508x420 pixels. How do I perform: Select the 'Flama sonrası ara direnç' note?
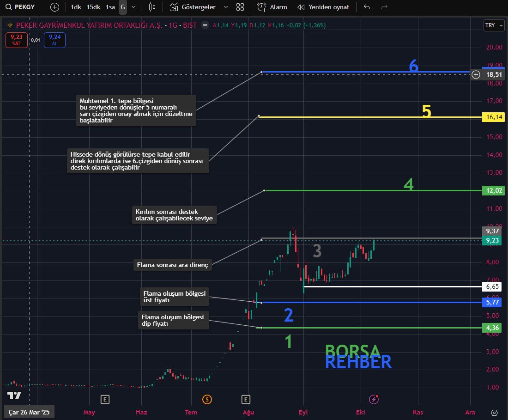[x=172, y=265]
